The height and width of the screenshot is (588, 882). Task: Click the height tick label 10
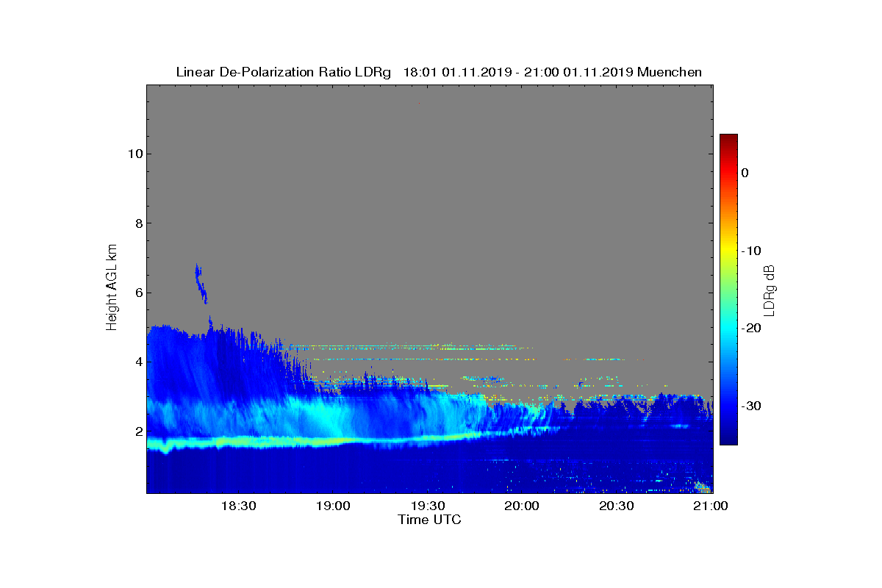click(135, 154)
